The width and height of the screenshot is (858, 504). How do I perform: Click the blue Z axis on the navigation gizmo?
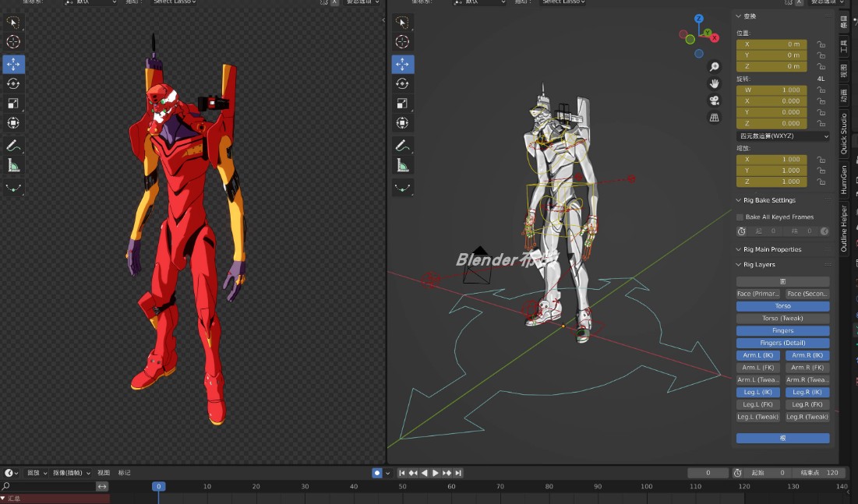coord(699,19)
